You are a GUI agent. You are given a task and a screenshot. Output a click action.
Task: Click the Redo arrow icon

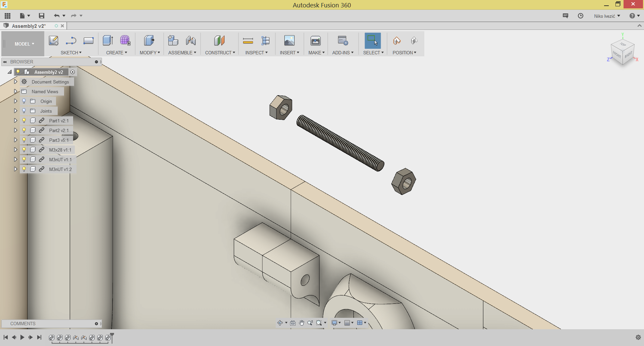[x=74, y=16]
